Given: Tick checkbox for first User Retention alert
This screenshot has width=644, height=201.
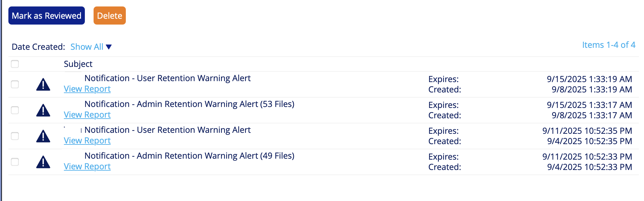Looking at the screenshot, I should [x=15, y=84].
